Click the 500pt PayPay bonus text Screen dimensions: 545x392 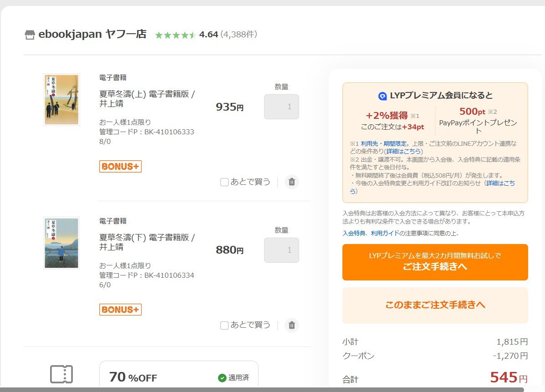[472, 112]
